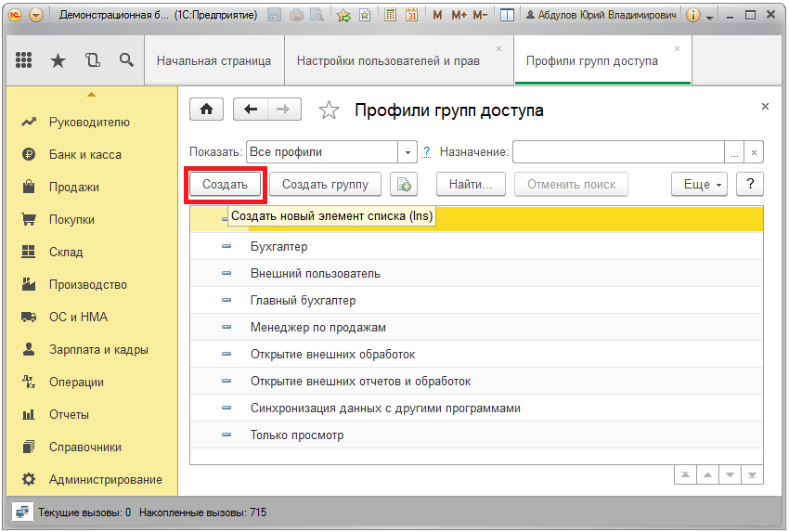Open the History icon in the top panel
789x532 pixels.
92,60
